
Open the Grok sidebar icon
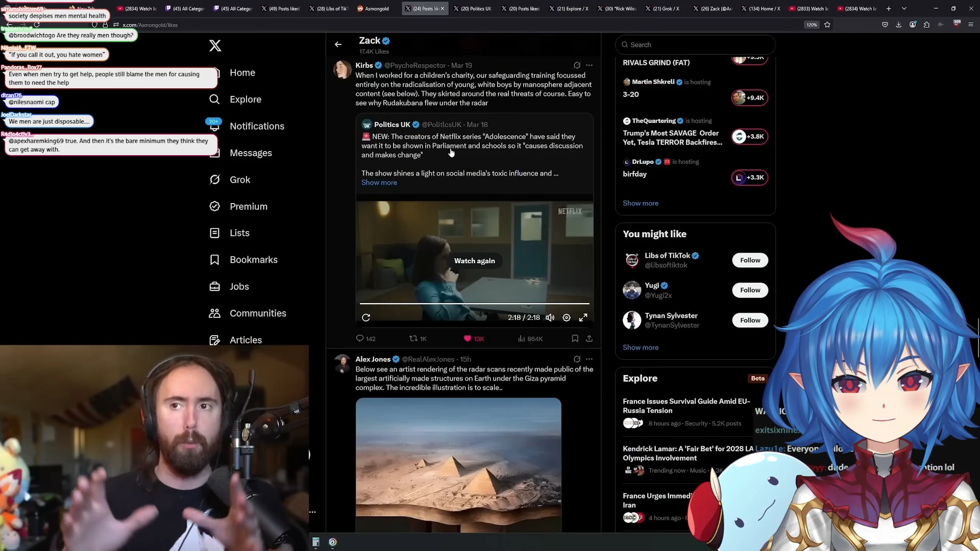click(215, 180)
